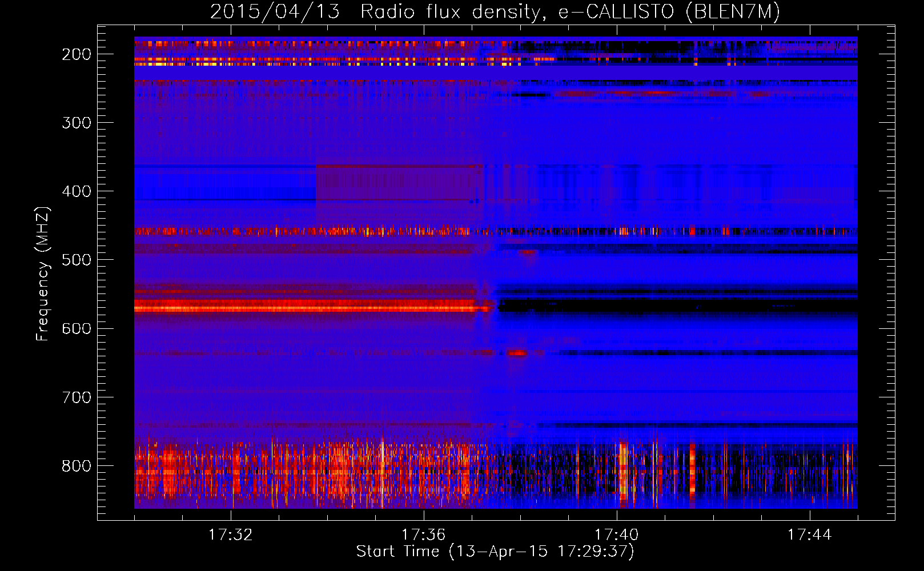This screenshot has width=924, height=571.
Task: Click the plot title '2015/04/13 Radio flux density'
Action: pos(495,12)
